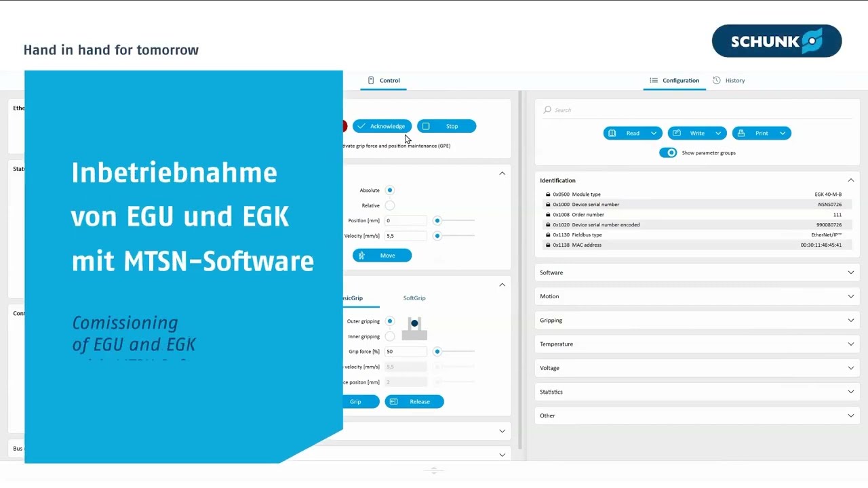
Task: Open the Read dropdown arrow
Action: (x=654, y=134)
